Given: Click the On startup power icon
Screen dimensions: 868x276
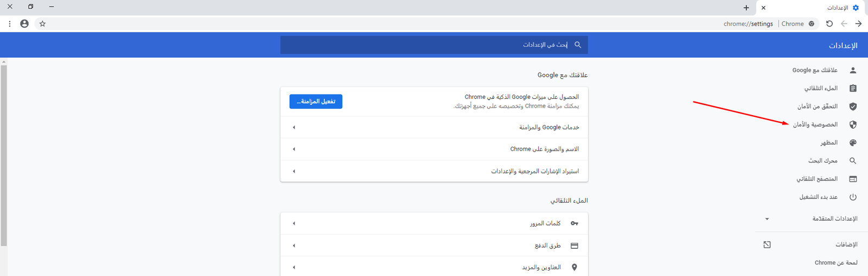Looking at the screenshot, I should tap(853, 197).
